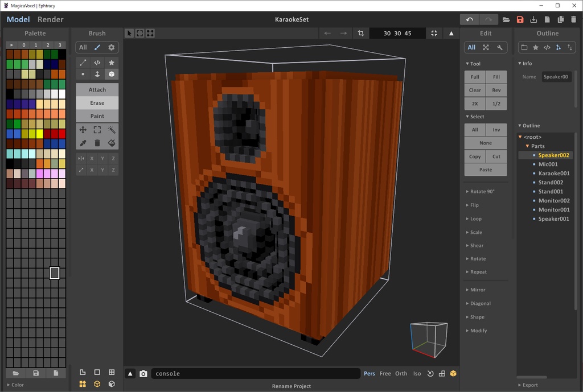Click the Attach brush mode button
The image size is (583, 392).
97,89
